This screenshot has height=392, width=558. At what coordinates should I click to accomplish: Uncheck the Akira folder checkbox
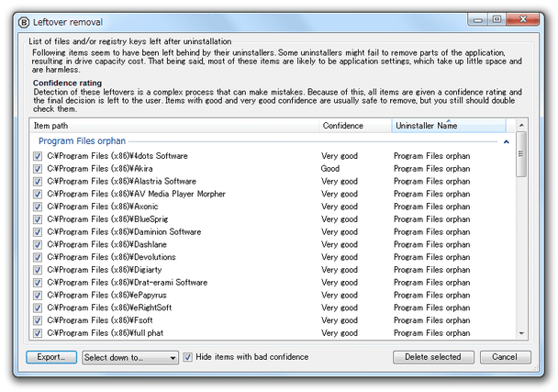point(38,169)
